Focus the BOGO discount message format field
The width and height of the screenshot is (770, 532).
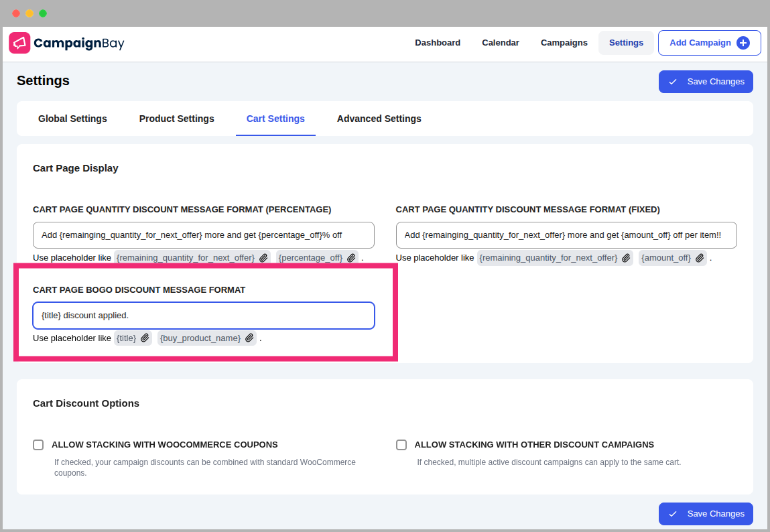(x=204, y=316)
